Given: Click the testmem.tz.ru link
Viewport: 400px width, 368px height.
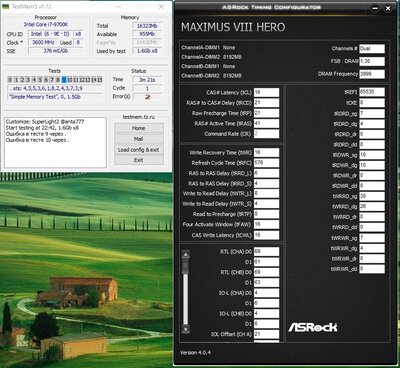Looking at the screenshot, I should [x=138, y=117].
